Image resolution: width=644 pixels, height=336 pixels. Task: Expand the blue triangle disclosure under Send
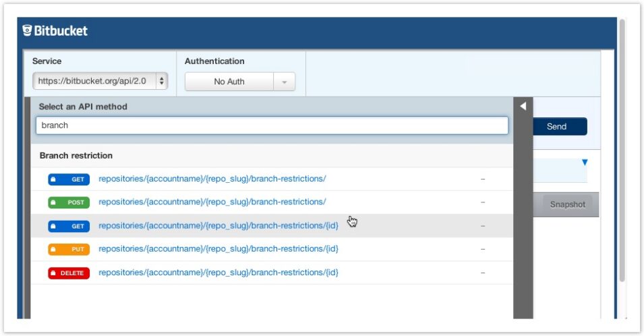(x=585, y=162)
